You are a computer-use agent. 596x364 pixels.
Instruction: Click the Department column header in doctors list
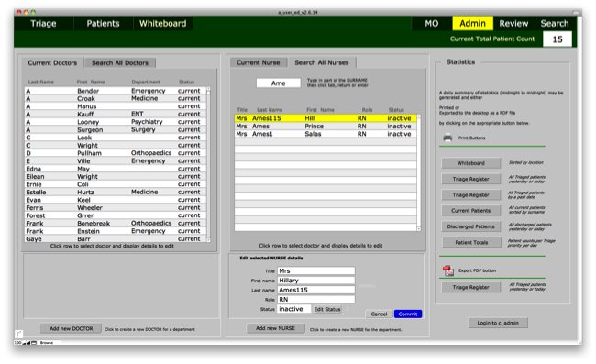tap(146, 83)
